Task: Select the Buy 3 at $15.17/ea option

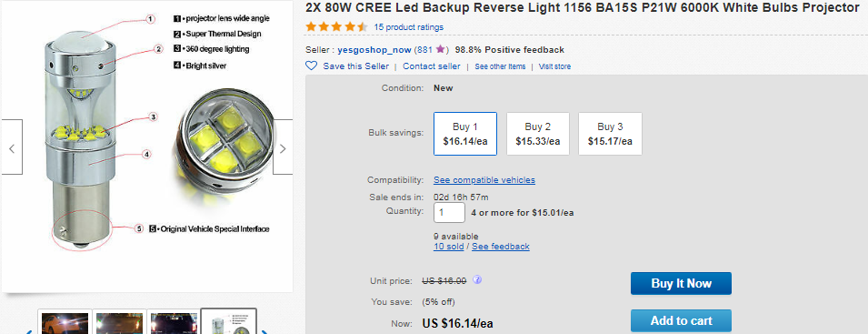Action: point(610,134)
